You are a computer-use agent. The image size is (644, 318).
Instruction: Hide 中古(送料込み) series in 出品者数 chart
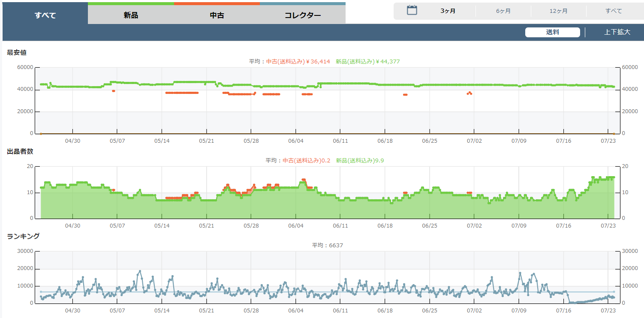click(x=306, y=161)
